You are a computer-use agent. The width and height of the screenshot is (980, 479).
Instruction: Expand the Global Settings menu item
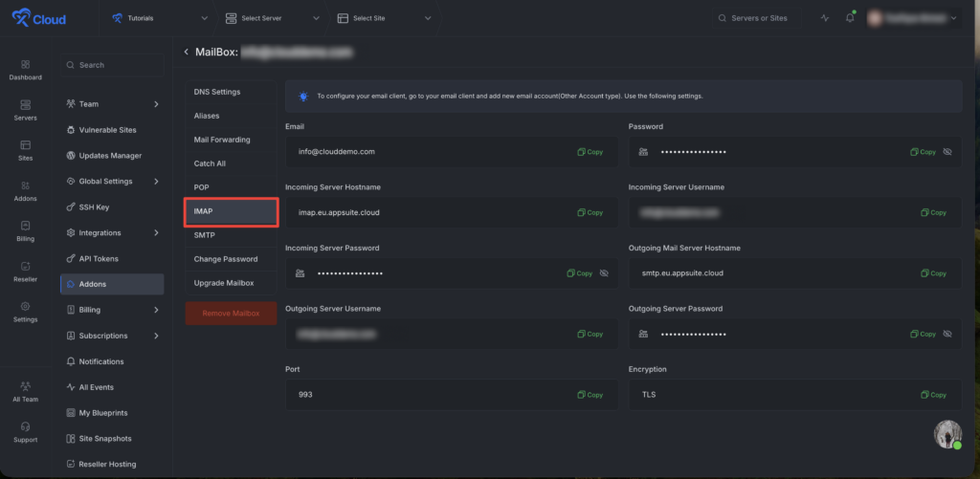tap(112, 181)
